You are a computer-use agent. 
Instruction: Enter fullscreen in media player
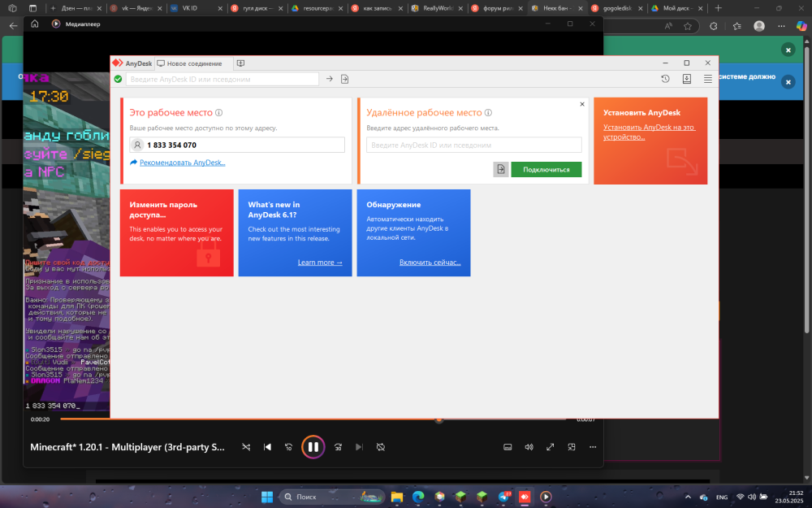click(550, 447)
